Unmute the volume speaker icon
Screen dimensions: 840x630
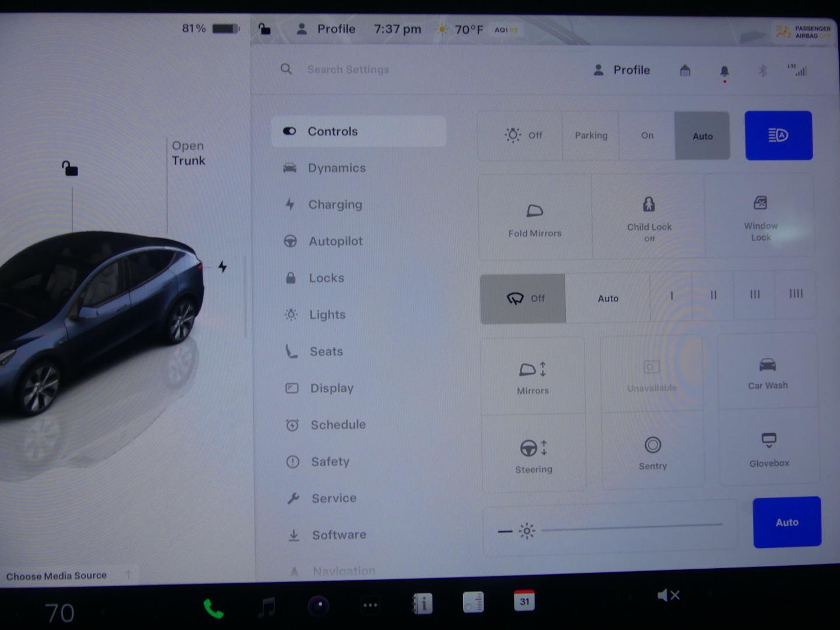(667, 596)
